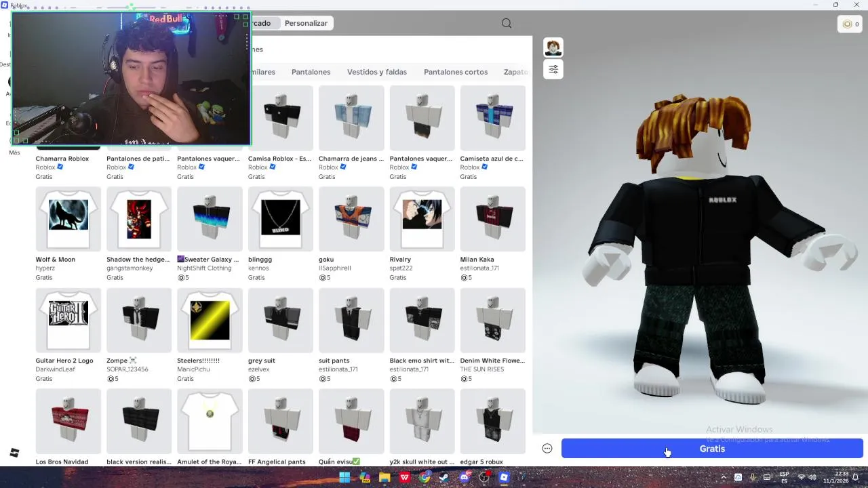Click the 'Pantalones de pati...' item title
868x488 pixels.
pos(138,159)
